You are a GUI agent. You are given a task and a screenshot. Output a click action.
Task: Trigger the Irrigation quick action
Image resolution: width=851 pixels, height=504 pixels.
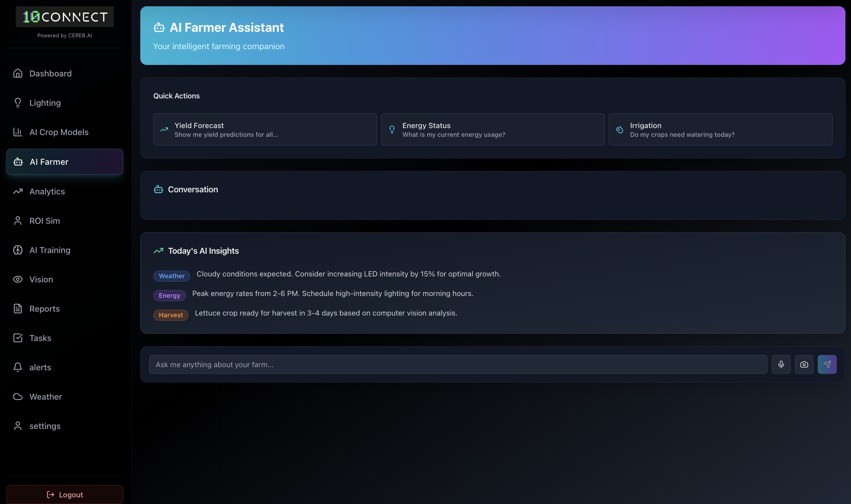[x=720, y=129]
